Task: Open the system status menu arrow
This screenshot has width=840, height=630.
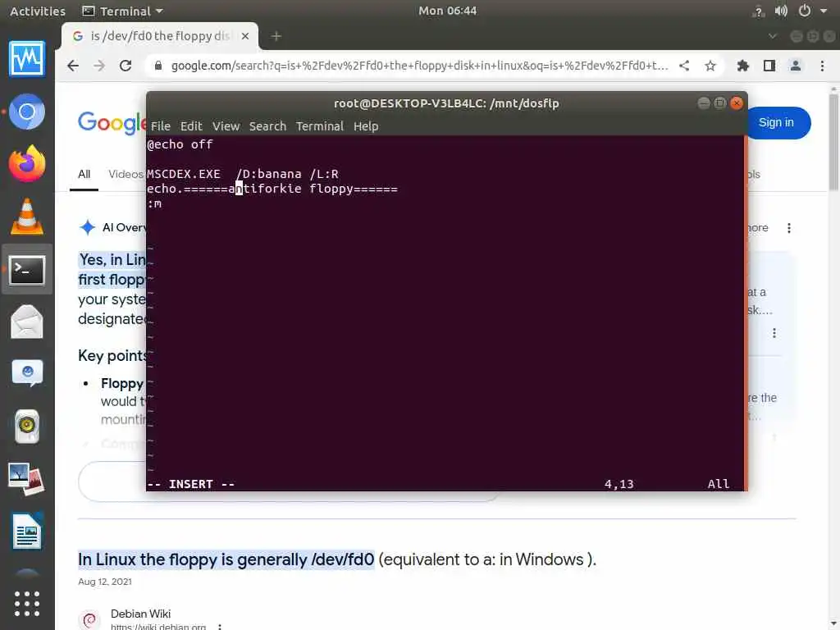Action: (x=824, y=11)
